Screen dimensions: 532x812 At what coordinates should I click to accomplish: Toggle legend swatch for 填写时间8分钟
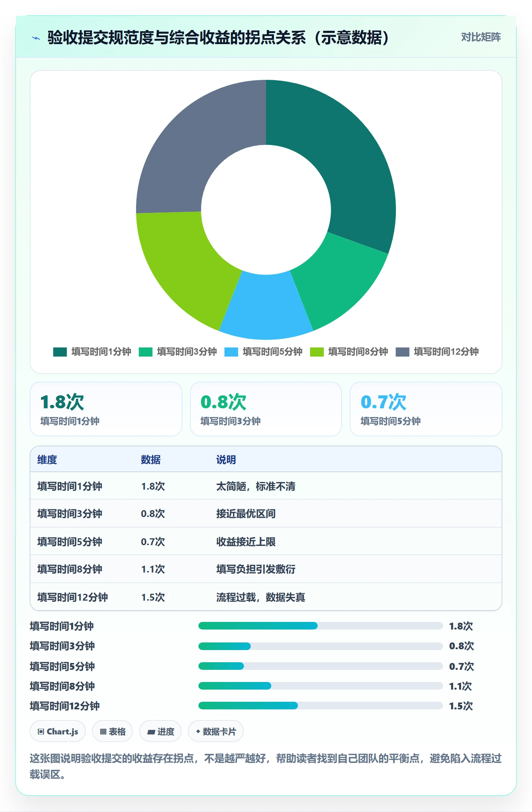pyautogui.click(x=317, y=352)
